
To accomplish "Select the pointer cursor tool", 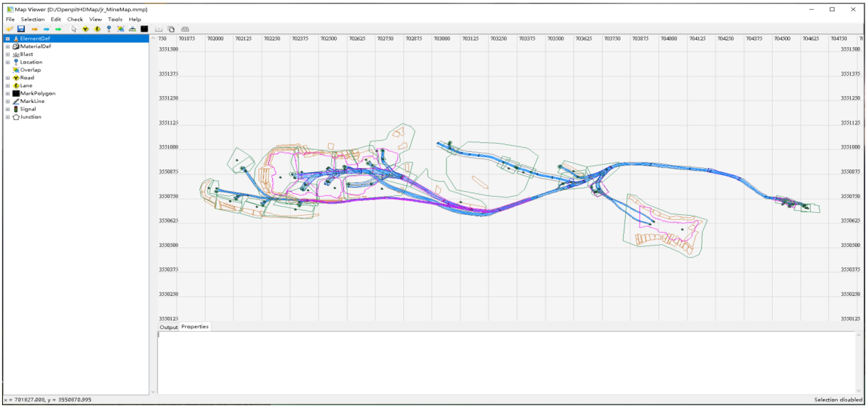I will tap(74, 29).
